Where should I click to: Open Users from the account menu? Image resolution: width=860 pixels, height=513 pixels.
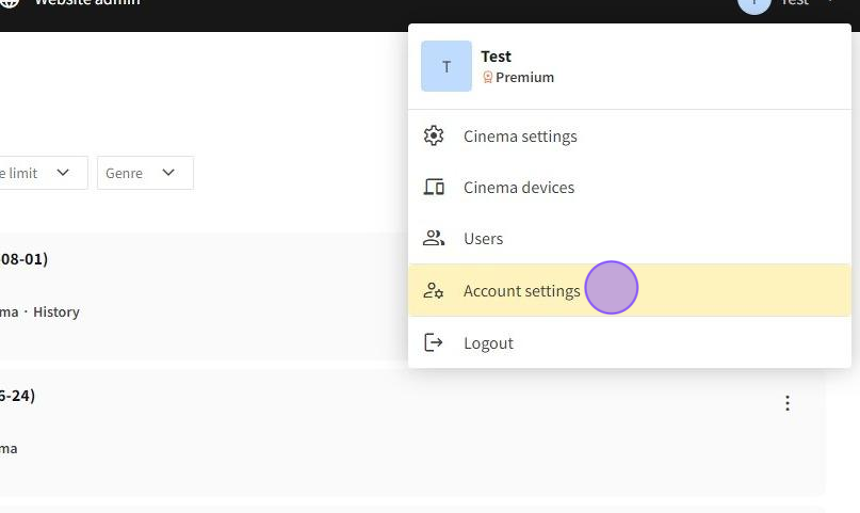(x=483, y=238)
